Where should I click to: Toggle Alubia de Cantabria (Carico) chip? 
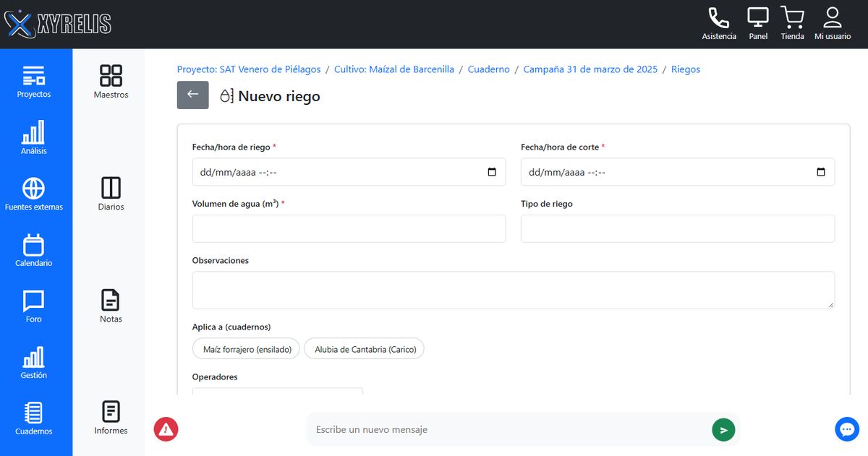[364, 349]
